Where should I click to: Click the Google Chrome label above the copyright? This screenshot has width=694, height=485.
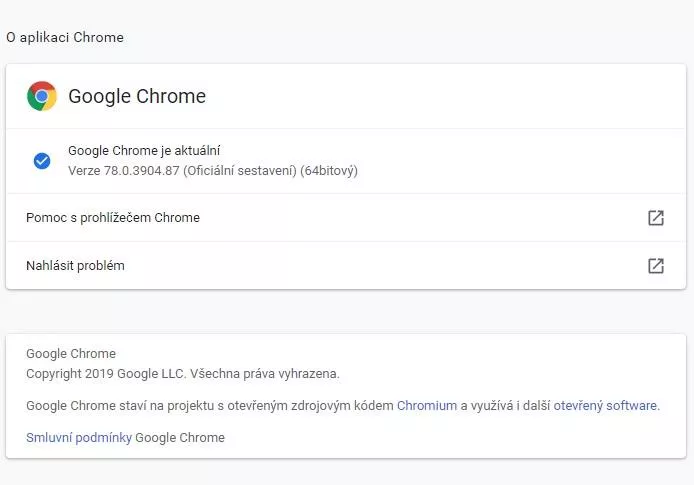coord(71,354)
